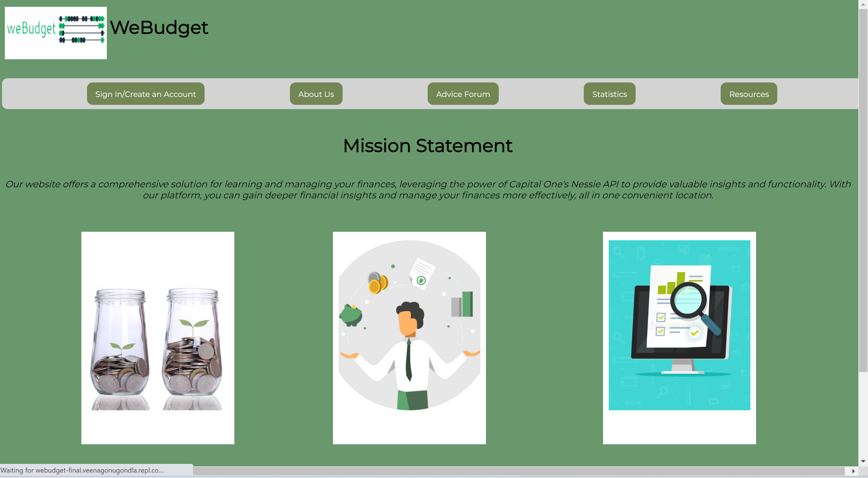868x478 pixels.
Task: Click the weBudget abacus logo image
Action: 56,33
